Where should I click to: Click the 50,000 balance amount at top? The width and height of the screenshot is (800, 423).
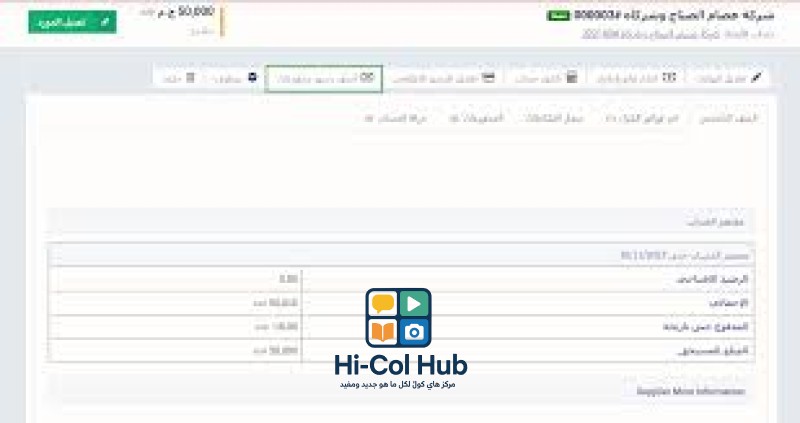195,12
